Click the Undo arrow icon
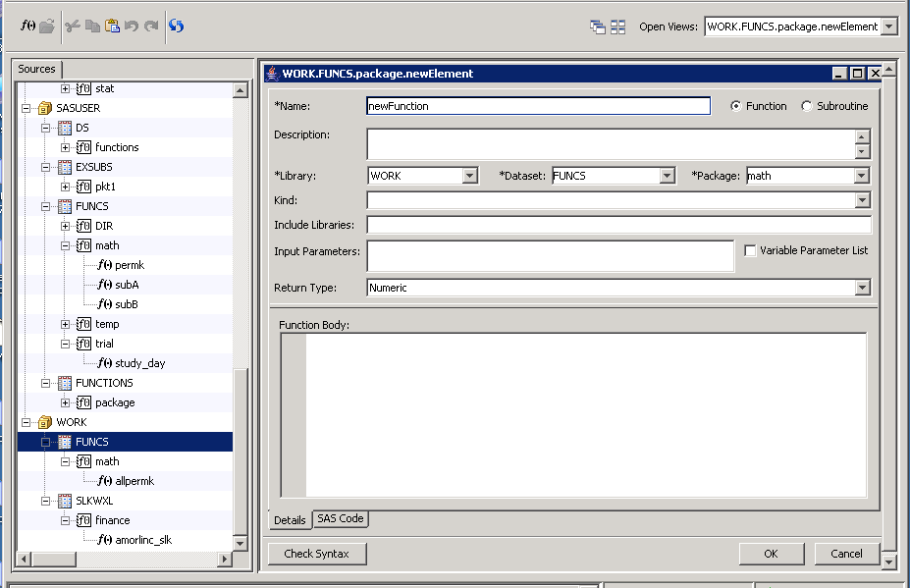This screenshot has height=588, width=910. 131,26
